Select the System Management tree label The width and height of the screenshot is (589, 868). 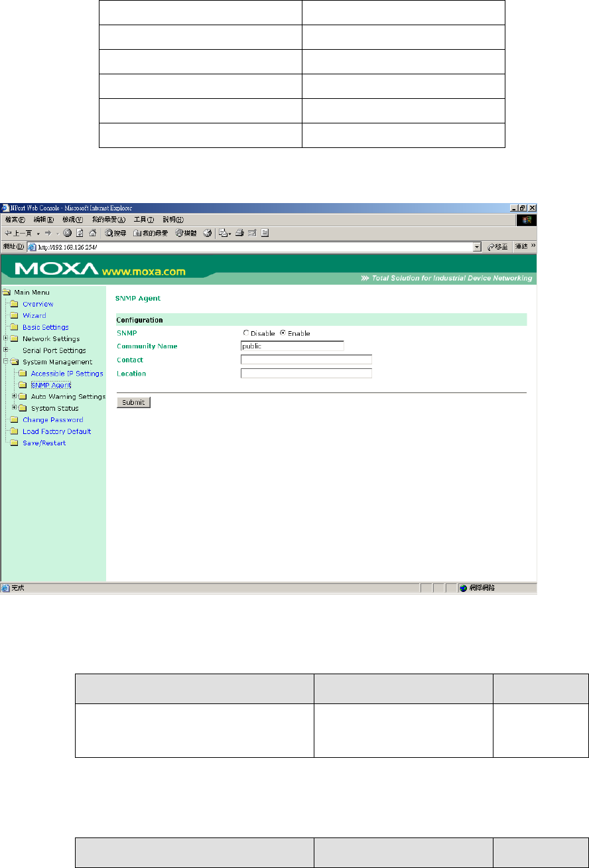click(58, 362)
